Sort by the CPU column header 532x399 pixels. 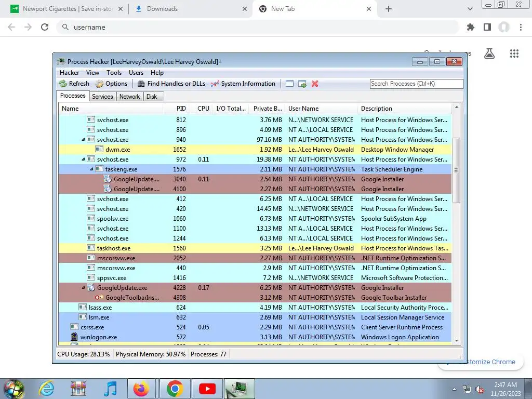(x=202, y=108)
